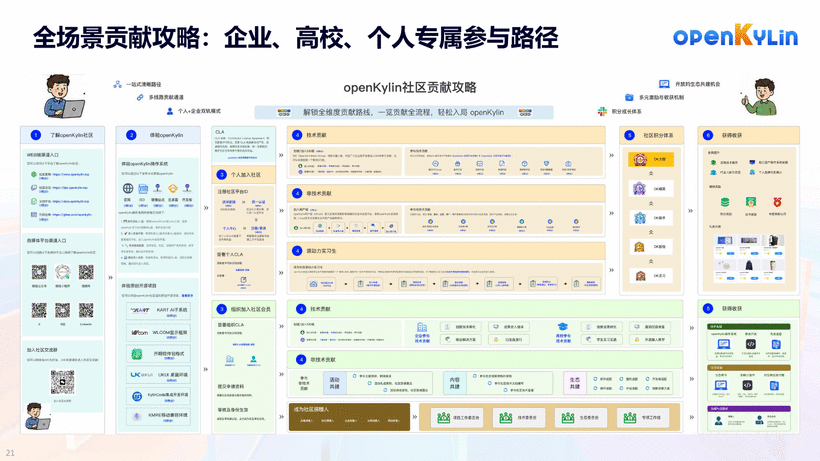Viewport: 820px width, 461px height.
Task: Click the 社区积分体系 step header
Action: click(x=651, y=135)
